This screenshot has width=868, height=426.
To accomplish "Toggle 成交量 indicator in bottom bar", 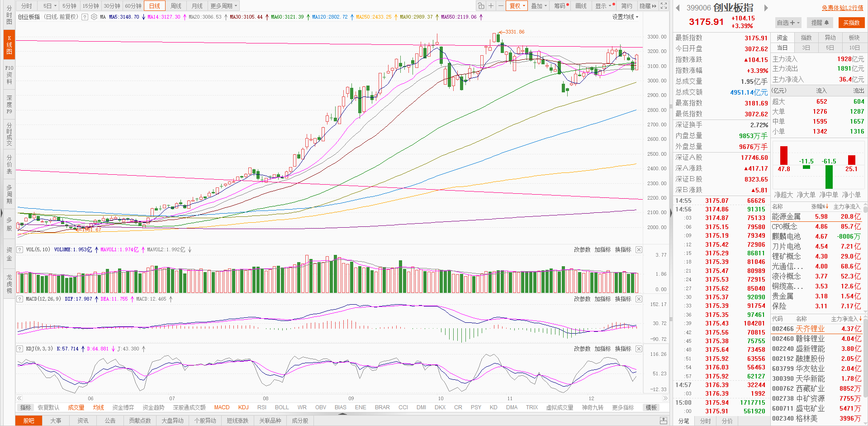I will tap(76, 407).
